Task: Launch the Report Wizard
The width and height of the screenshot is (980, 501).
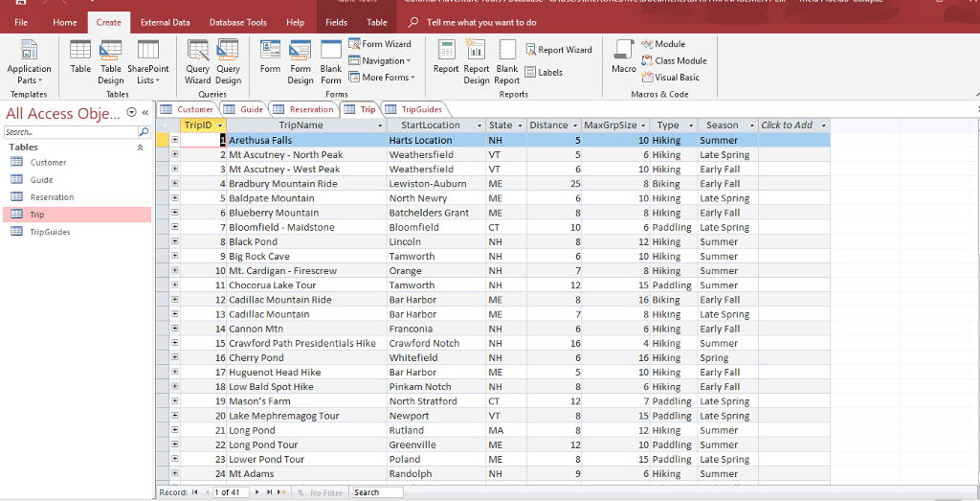Action: click(x=559, y=50)
